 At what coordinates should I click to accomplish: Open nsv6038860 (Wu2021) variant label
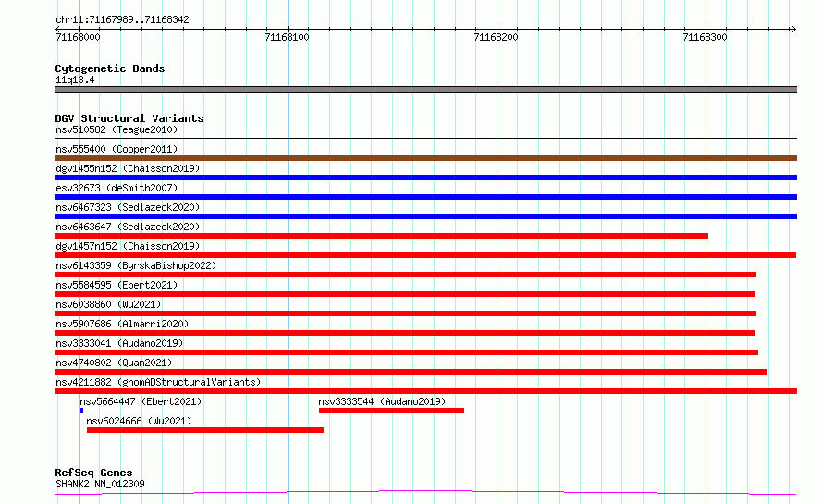[108, 304]
